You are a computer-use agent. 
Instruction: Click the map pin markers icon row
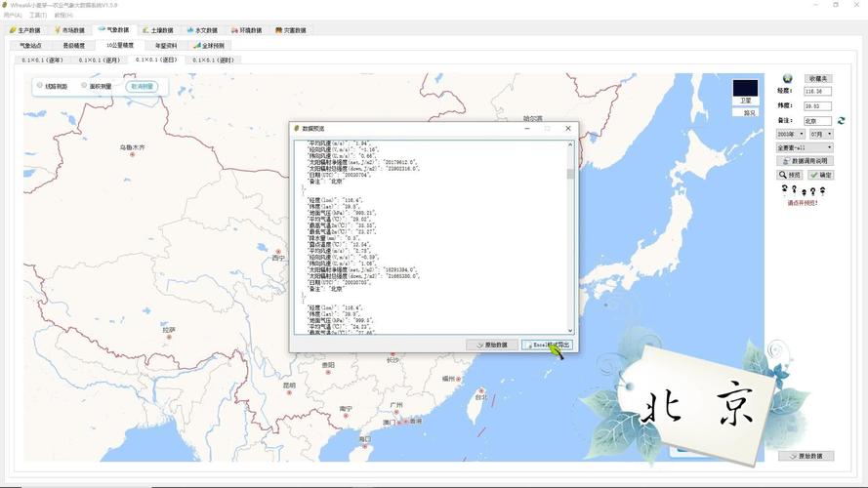coord(803,191)
